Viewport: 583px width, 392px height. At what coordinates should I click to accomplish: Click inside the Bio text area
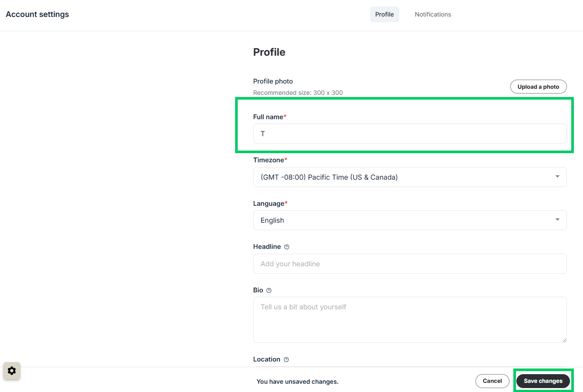tap(410, 320)
